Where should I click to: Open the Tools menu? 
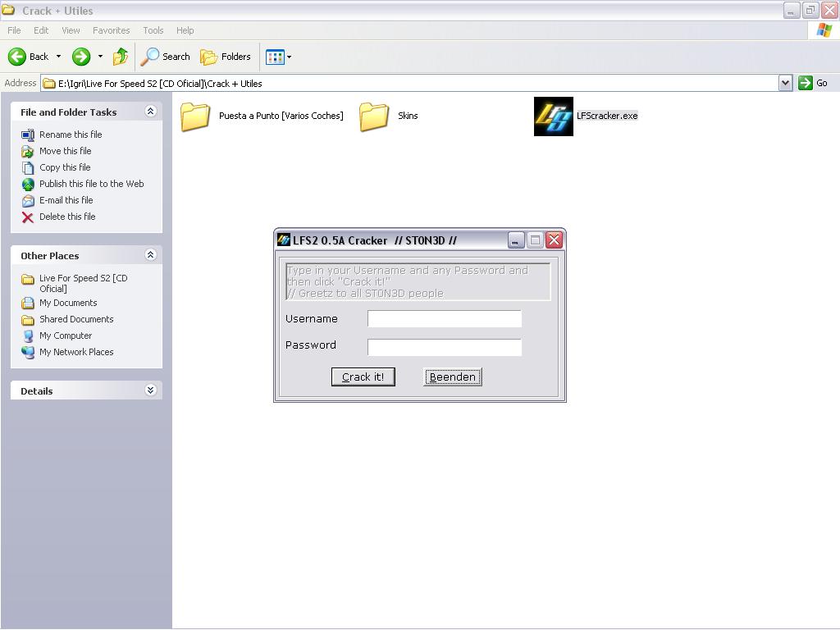(153, 30)
